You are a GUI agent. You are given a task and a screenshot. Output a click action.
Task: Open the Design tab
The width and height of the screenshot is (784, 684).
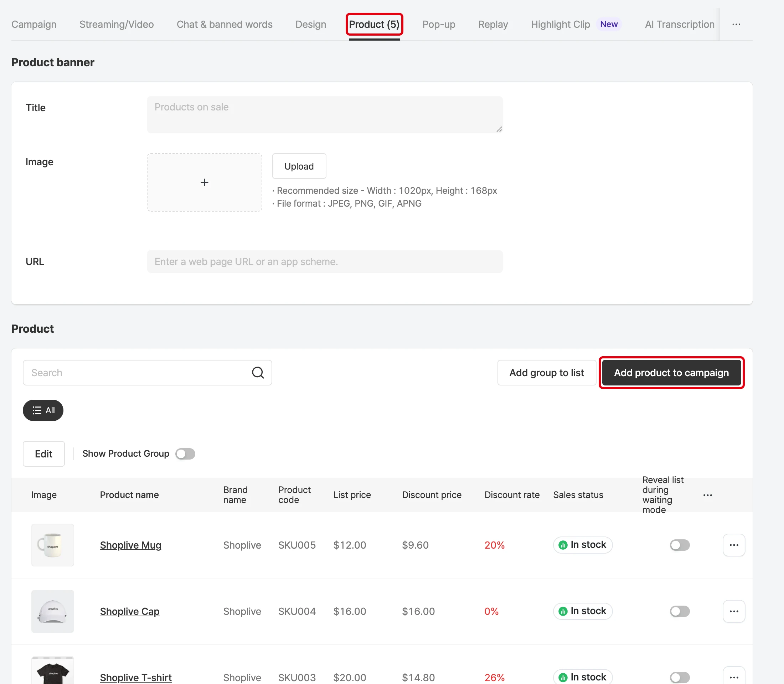tap(311, 25)
